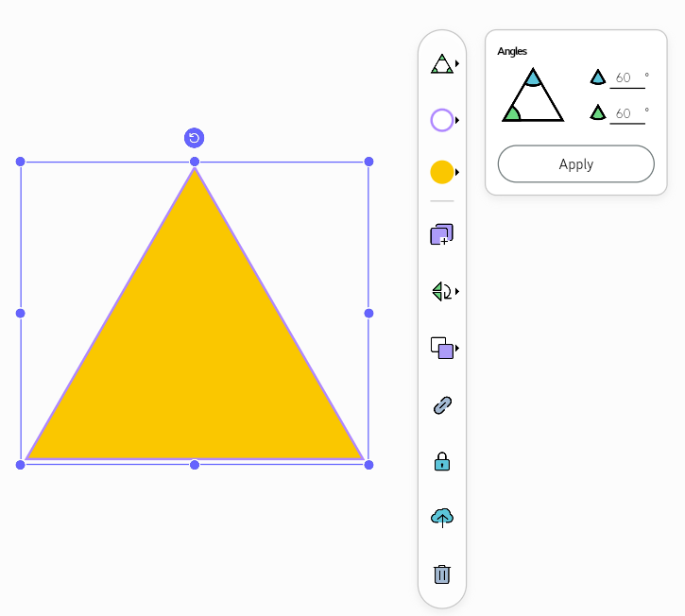Open the yellow fill color option

click(x=441, y=172)
